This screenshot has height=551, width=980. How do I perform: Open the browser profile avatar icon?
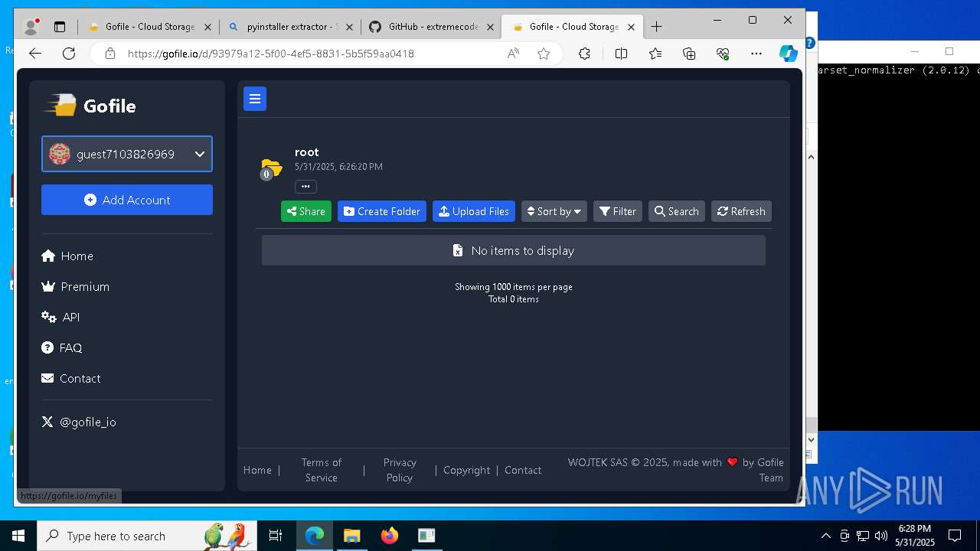(31, 27)
